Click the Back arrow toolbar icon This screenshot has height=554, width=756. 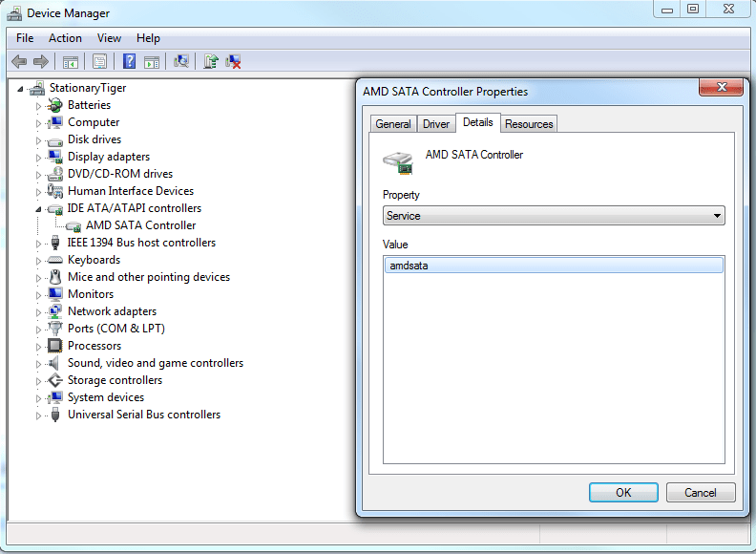19,61
